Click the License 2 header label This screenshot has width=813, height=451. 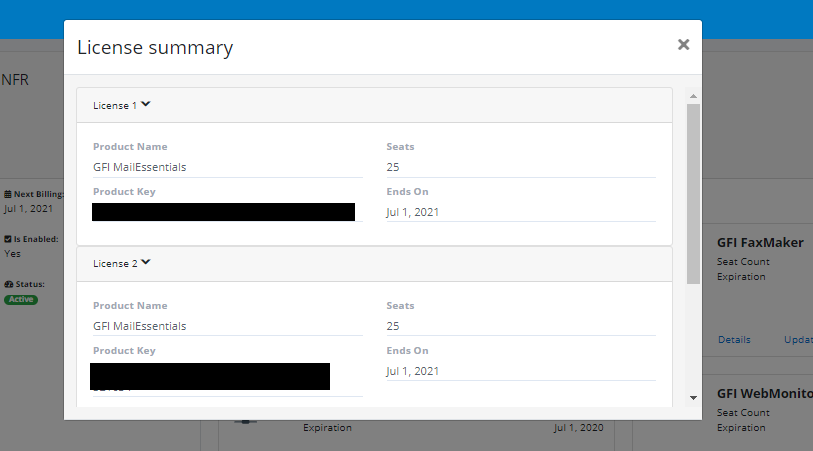click(115, 263)
